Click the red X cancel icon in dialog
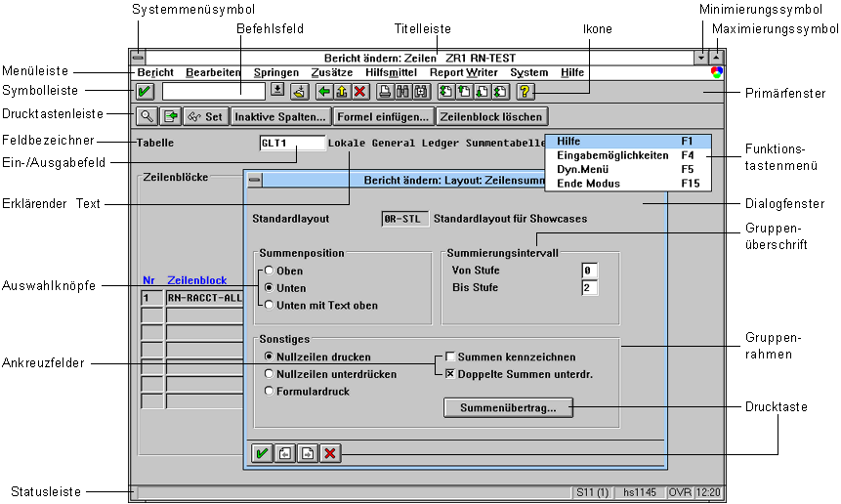Viewport: 841px width, 504px height. pos(330,452)
